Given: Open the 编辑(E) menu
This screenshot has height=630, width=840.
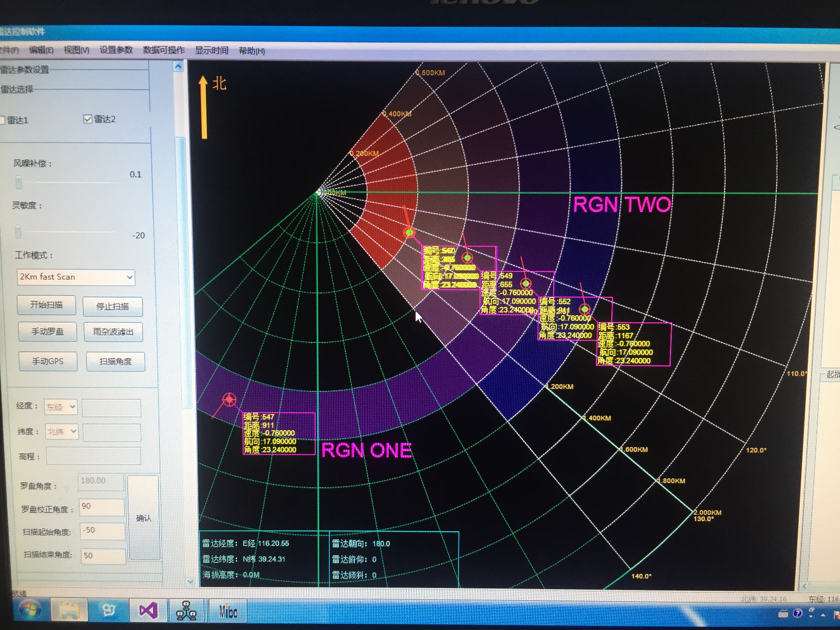Looking at the screenshot, I should [x=41, y=50].
